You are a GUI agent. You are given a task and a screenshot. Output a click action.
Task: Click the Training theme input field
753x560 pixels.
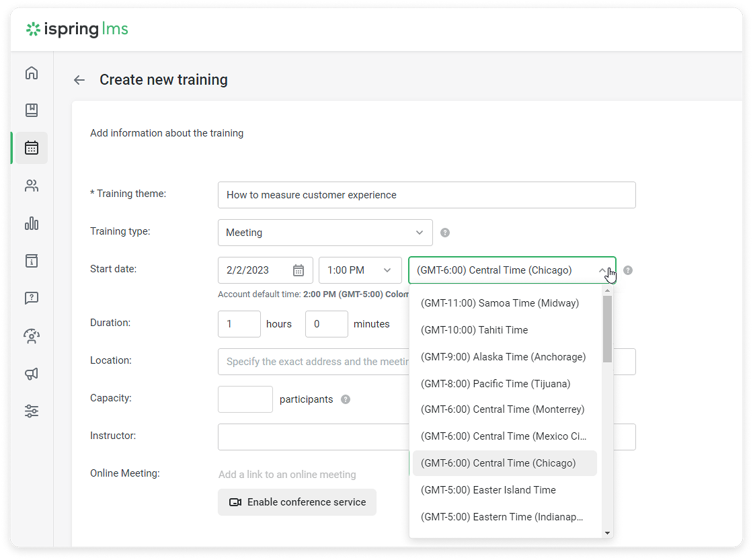coord(426,195)
